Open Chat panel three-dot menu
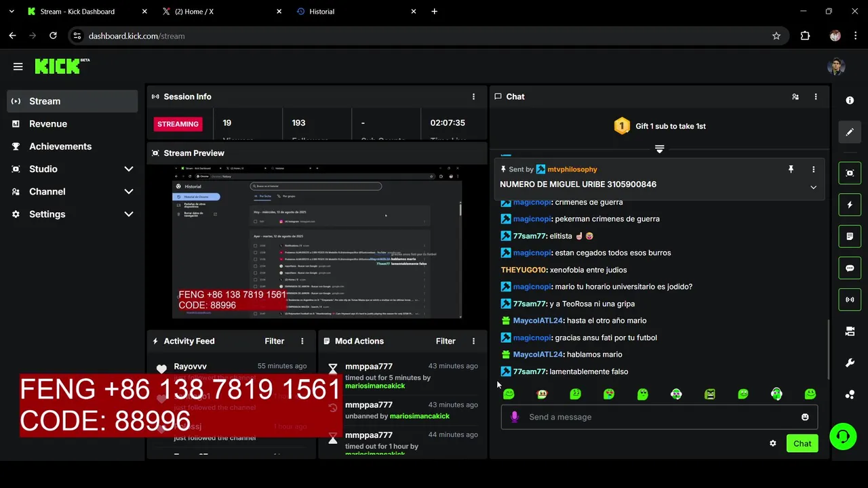Viewport: 868px width, 488px height. 816,97
